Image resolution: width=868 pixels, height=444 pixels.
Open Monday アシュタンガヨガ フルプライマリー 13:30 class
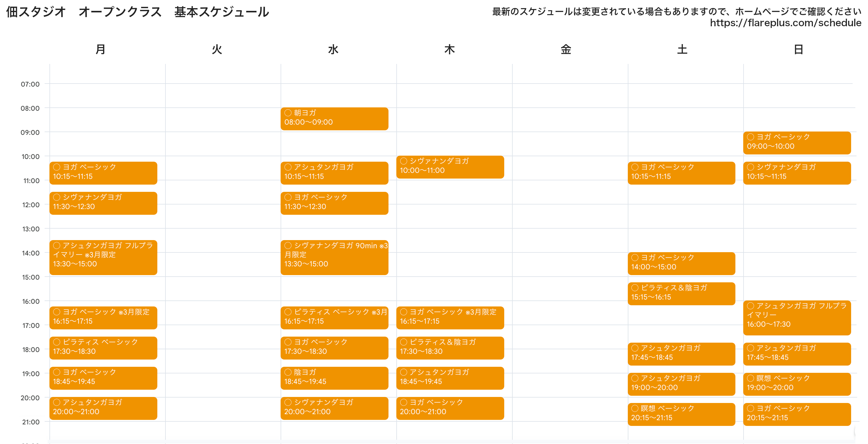(x=103, y=257)
